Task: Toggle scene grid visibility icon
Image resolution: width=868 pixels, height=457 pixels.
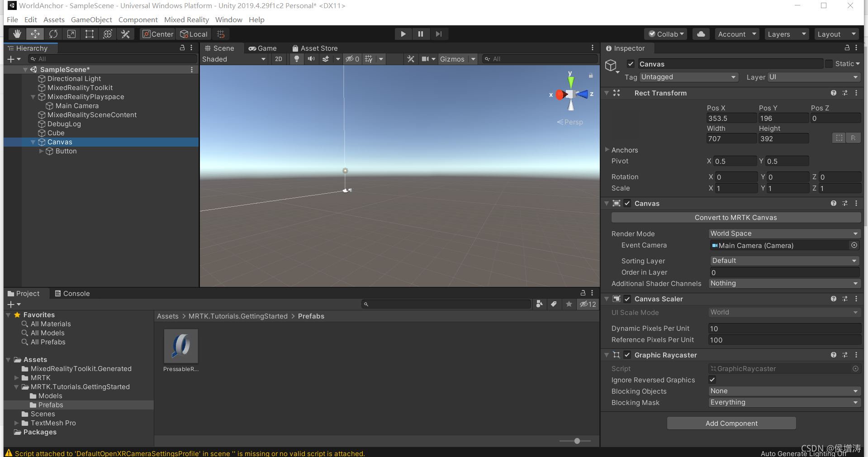Action: 369,59
